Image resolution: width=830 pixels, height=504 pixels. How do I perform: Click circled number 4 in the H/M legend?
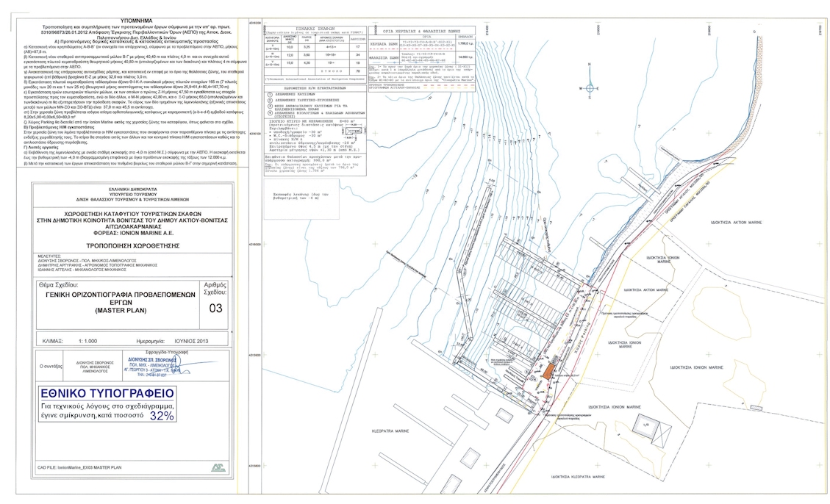(x=270, y=111)
